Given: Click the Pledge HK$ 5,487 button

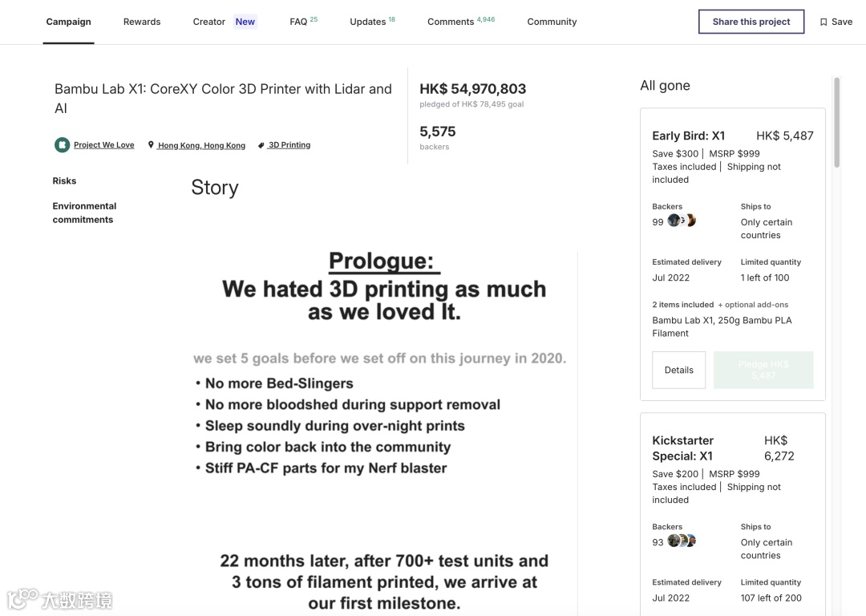Looking at the screenshot, I should pyautogui.click(x=763, y=370).
